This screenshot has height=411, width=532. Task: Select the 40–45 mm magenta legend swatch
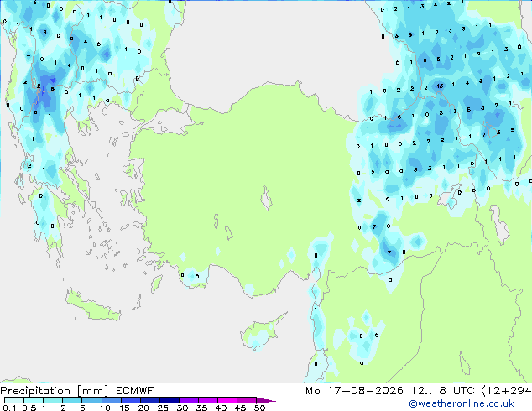click(227, 400)
